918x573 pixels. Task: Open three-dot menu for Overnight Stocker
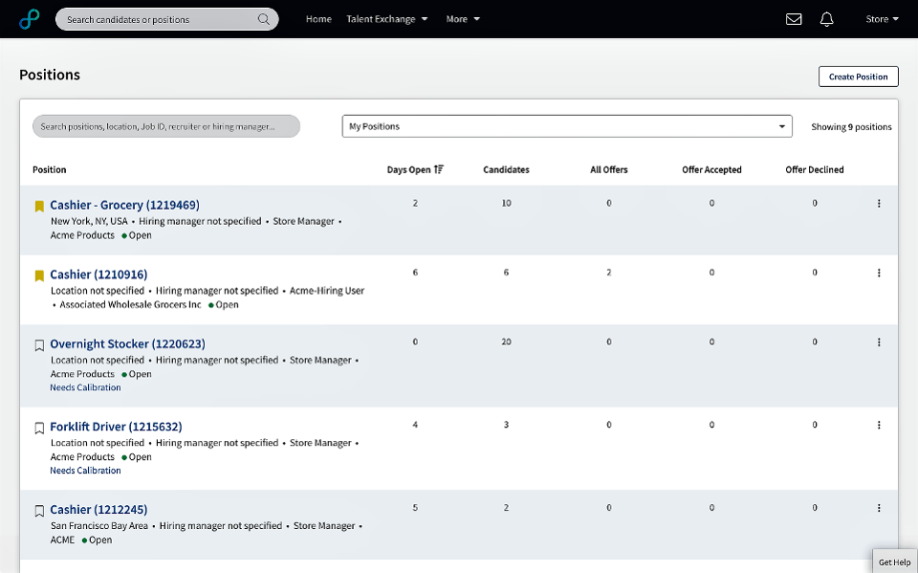click(878, 342)
